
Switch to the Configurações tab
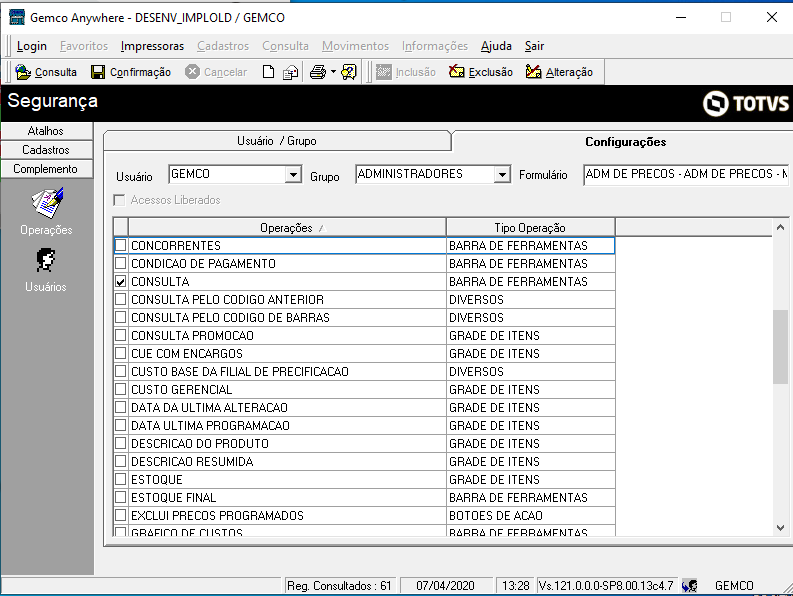(625, 142)
